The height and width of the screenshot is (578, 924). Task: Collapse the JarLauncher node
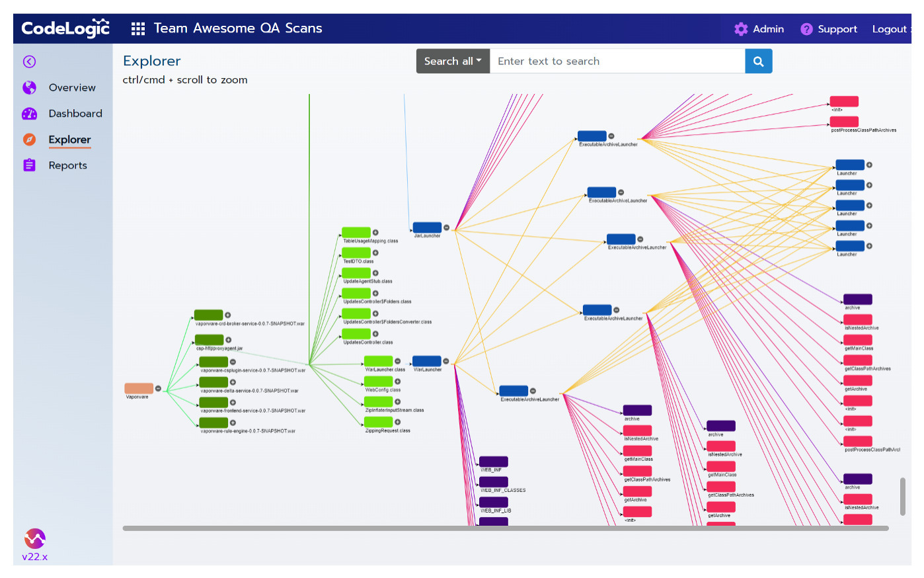[x=447, y=227]
